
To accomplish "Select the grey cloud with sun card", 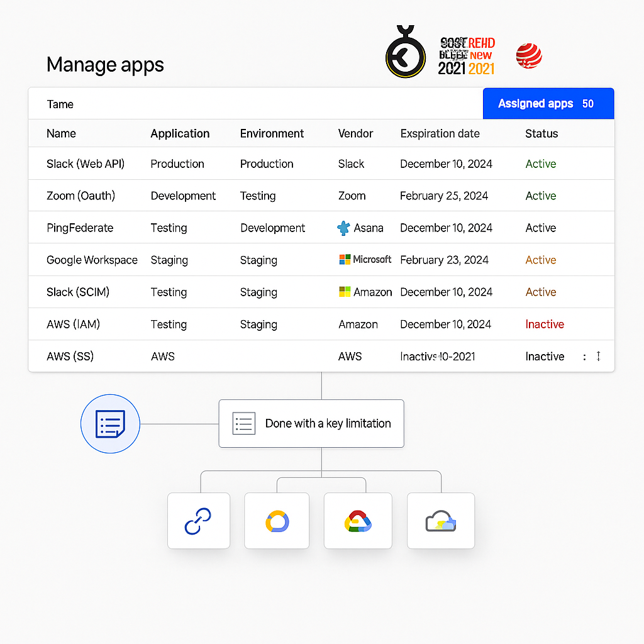I will [x=441, y=521].
